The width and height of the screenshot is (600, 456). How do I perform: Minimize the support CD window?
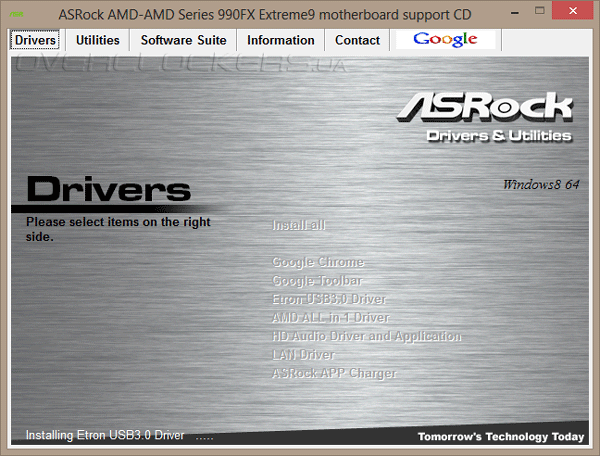point(515,12)
